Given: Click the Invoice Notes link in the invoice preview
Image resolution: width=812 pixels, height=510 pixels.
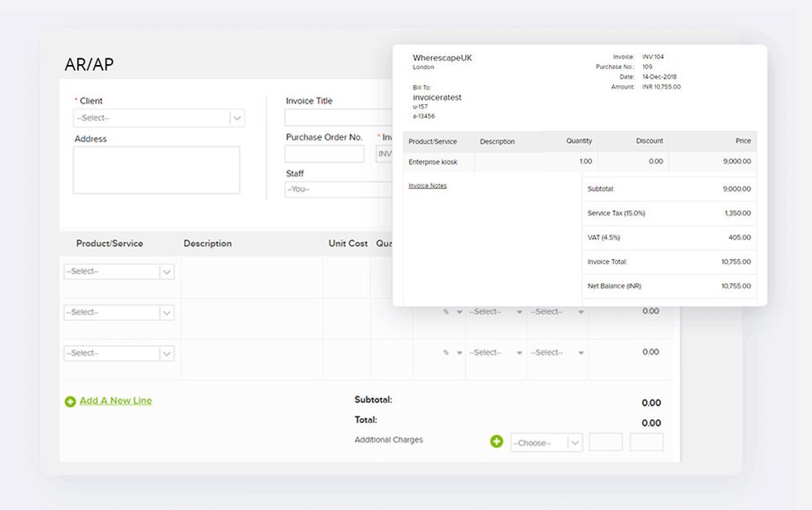Looking at the screenshot, I should click(x=427, y=186).
